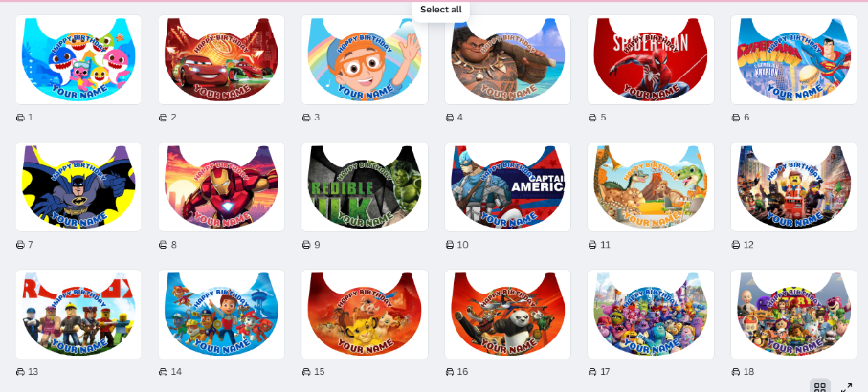The width and height of the screenshot is (868, 392).
Task: Choose the Spider-Man red visor thumbnail
Action: click(x=651, y=59)
